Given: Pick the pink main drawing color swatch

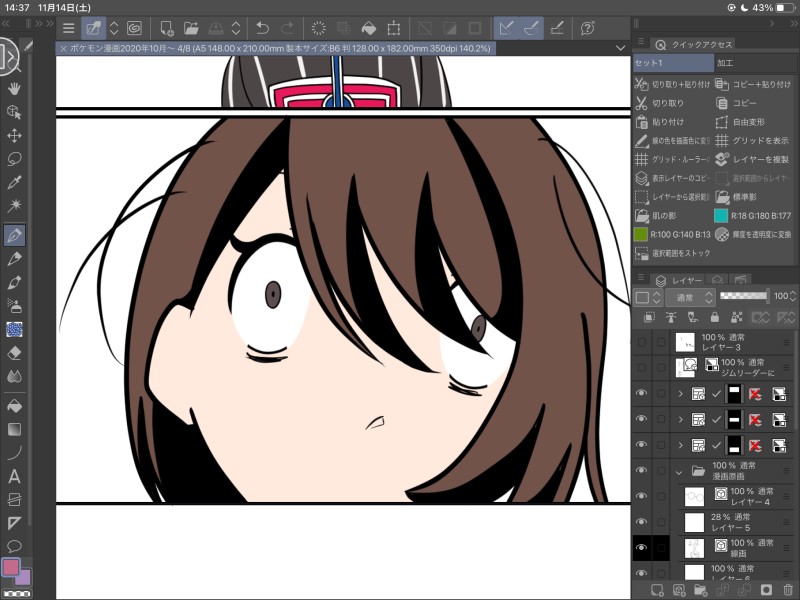Looking at the screenshot, I should tap(11, 567).
